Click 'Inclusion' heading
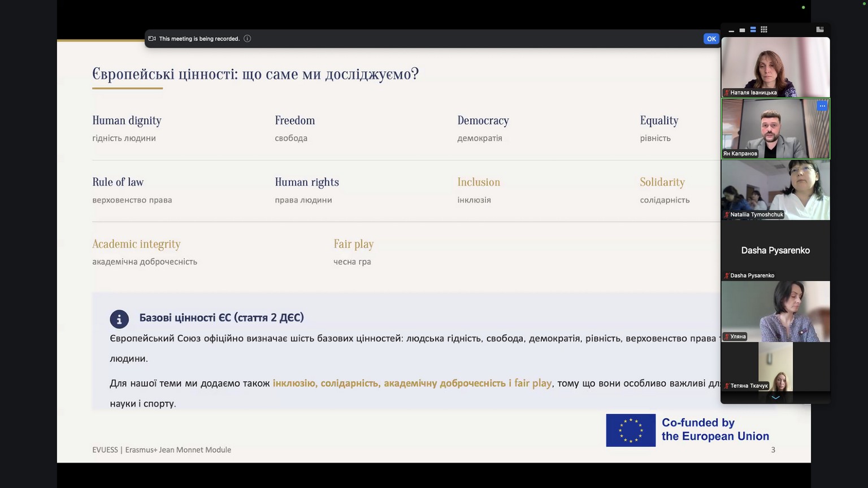 (x=479, y=182)
